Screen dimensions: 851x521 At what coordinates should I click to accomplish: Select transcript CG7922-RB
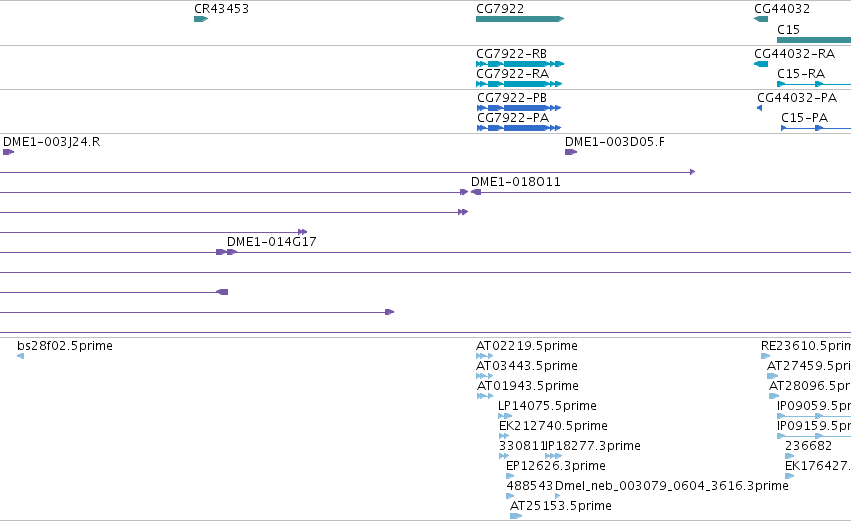click(520, 64)
